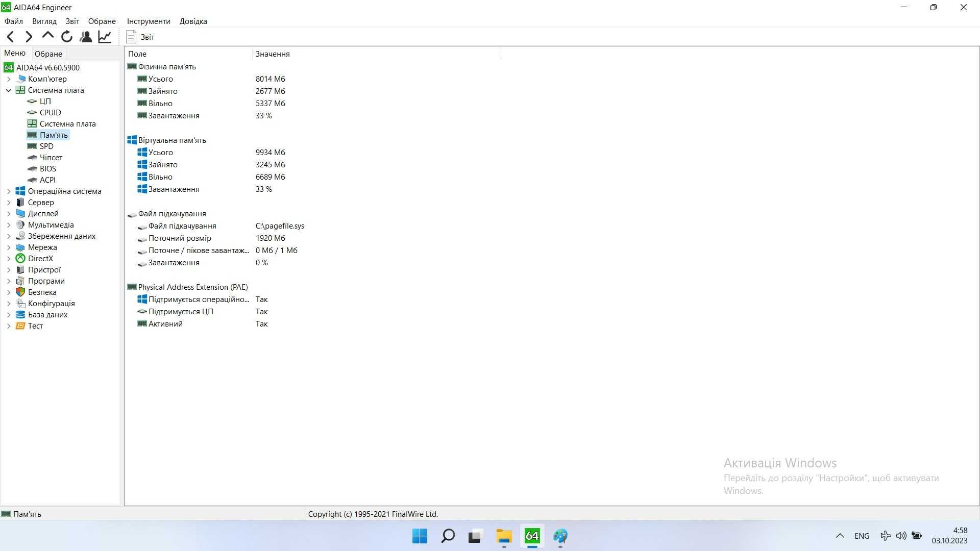Screen dimensions: 980x551
Task: Expand the Безпека tree node
Action: (x=9, y=292)
